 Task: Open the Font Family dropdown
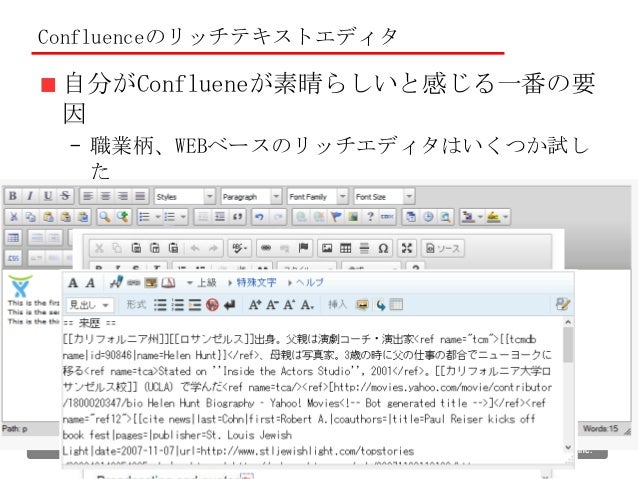[x=317, y=197]
